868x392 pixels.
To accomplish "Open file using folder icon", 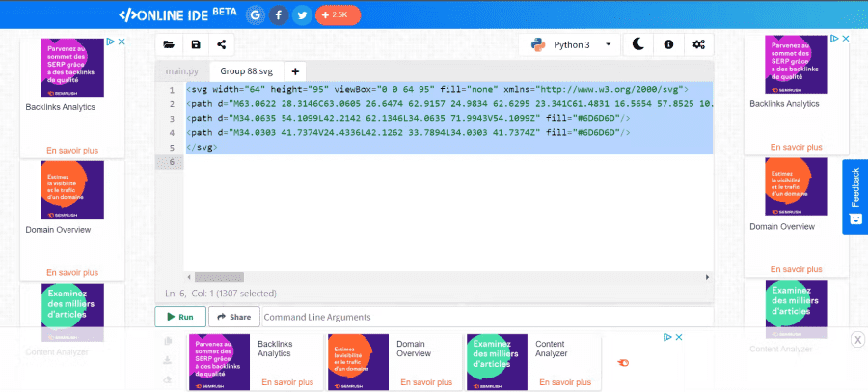I will (x=169, y=45).
